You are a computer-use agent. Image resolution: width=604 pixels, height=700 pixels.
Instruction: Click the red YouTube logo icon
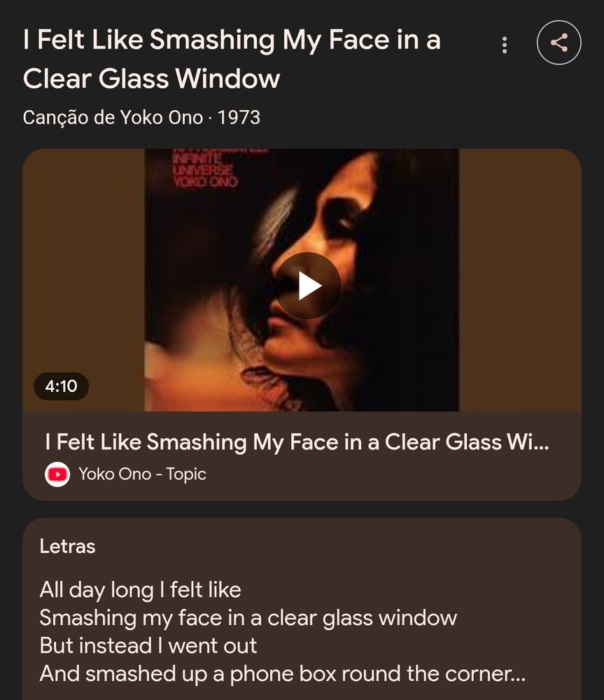(x=57, y=474)
